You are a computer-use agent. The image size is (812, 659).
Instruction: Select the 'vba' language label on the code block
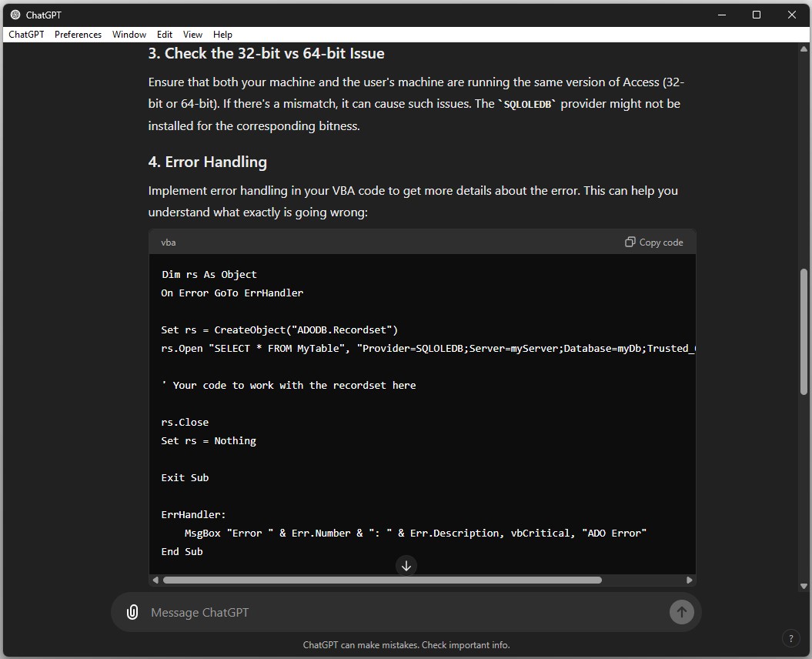click(x=168, y=242)
